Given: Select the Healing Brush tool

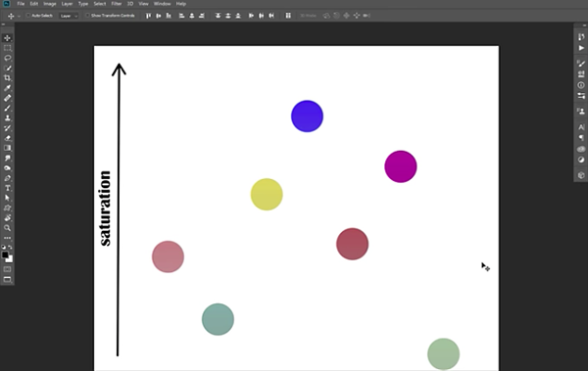Looking at the screenshot, I should (7, 98).
